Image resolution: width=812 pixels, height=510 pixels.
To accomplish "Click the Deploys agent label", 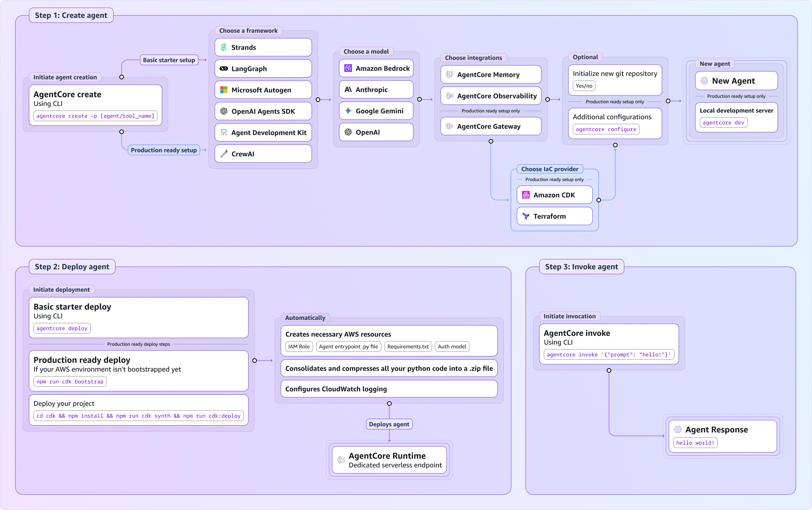I will coord(389,424).
